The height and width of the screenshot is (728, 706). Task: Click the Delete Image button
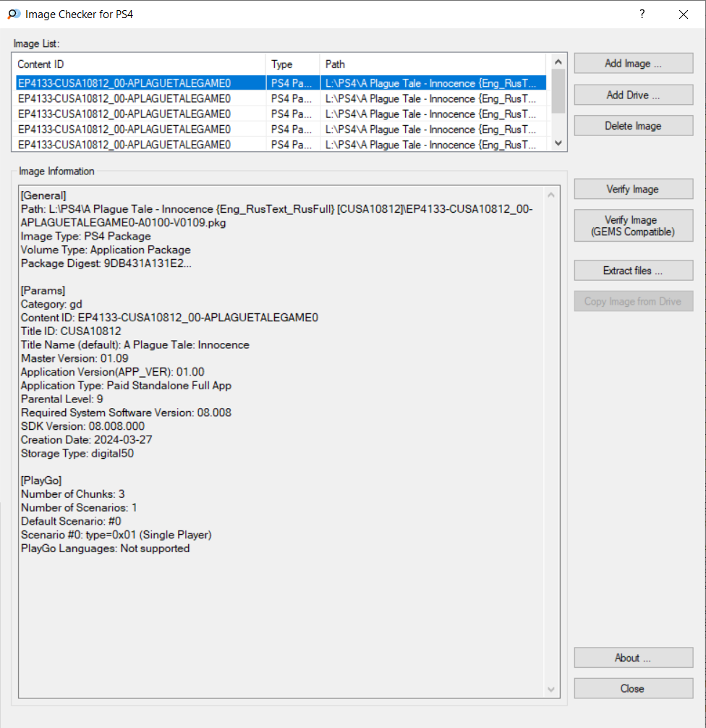633,126
